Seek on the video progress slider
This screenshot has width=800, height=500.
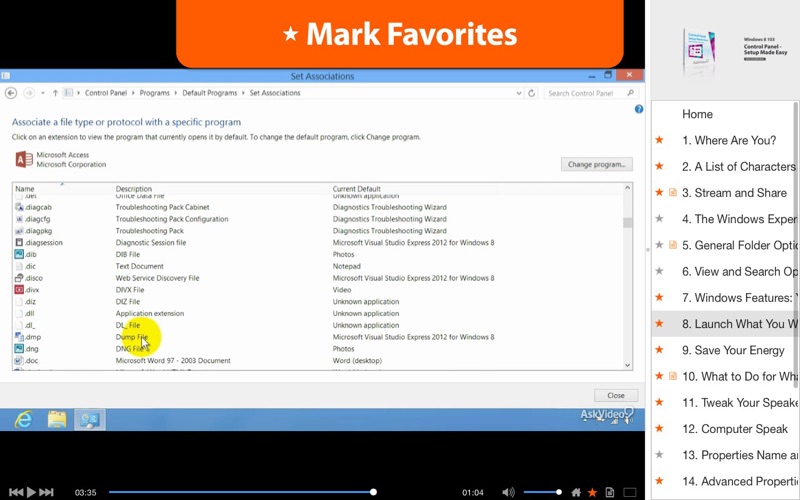[241, 492]
